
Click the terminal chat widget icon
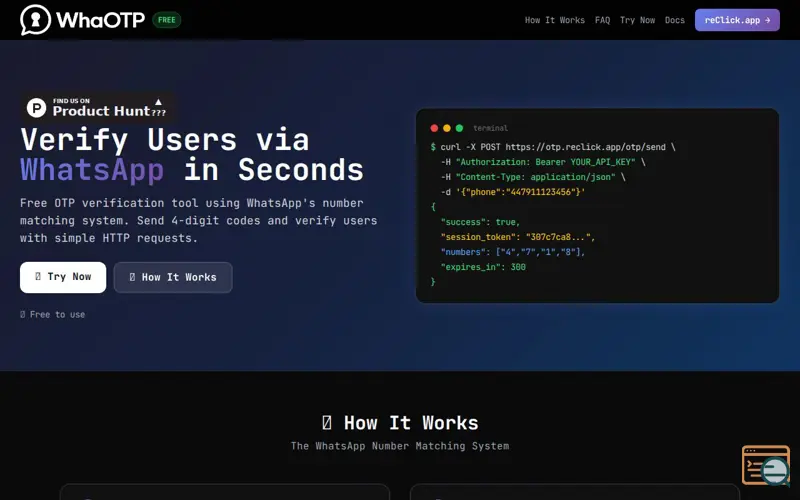pyautogui.click(x=766, y=465)
